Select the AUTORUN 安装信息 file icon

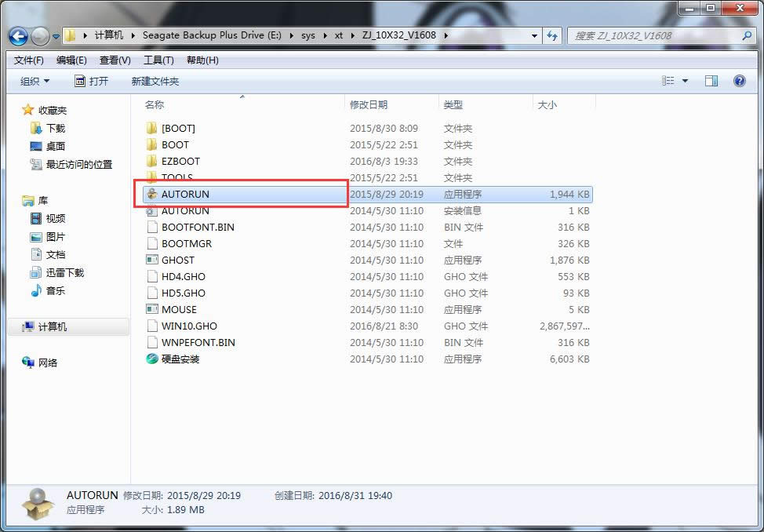[x=152, y=210]
